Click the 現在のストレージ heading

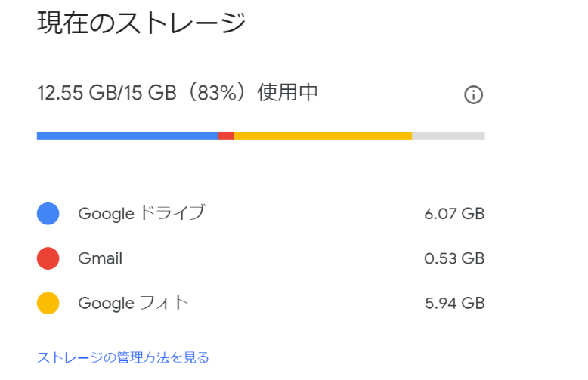coord(141,23)
